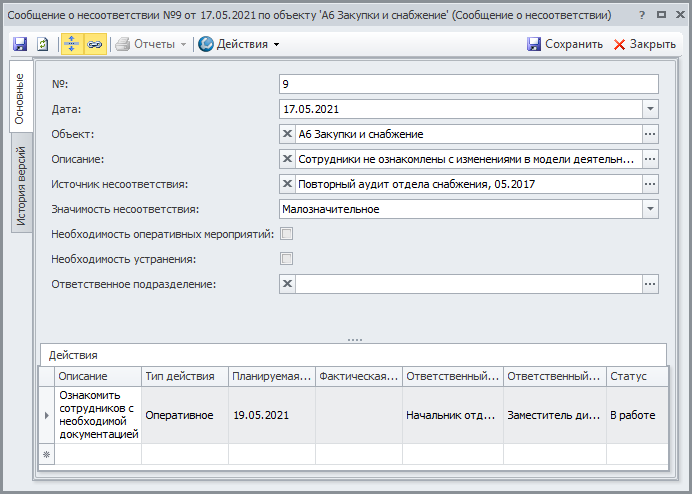This screenshot has height=494, width=692.
Task: Select the Основные vertical tab
Action: [21, 98]
